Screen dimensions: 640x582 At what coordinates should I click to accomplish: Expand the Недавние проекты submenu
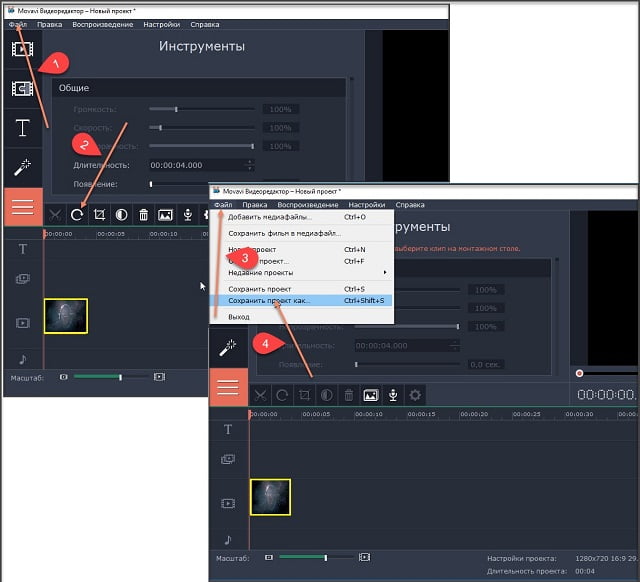[302, 273]
